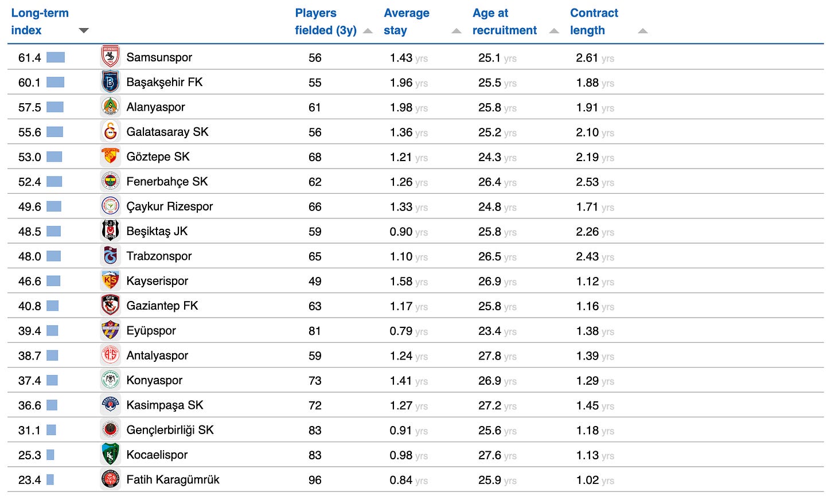
Task: Select the Trabzonspor crest icon
Action: 110,256
